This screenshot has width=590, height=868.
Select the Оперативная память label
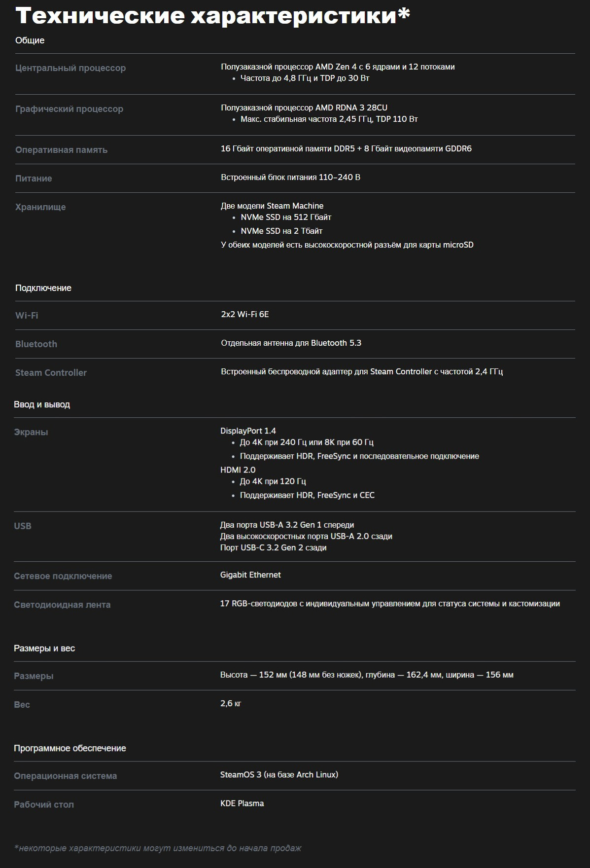[x=61, y=150]
